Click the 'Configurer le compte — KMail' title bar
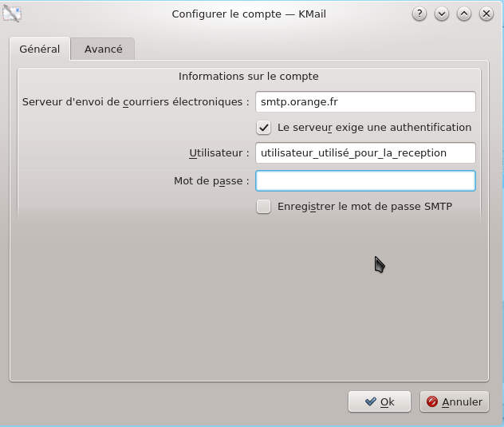 pyautogui.click(x=249, y=14)
